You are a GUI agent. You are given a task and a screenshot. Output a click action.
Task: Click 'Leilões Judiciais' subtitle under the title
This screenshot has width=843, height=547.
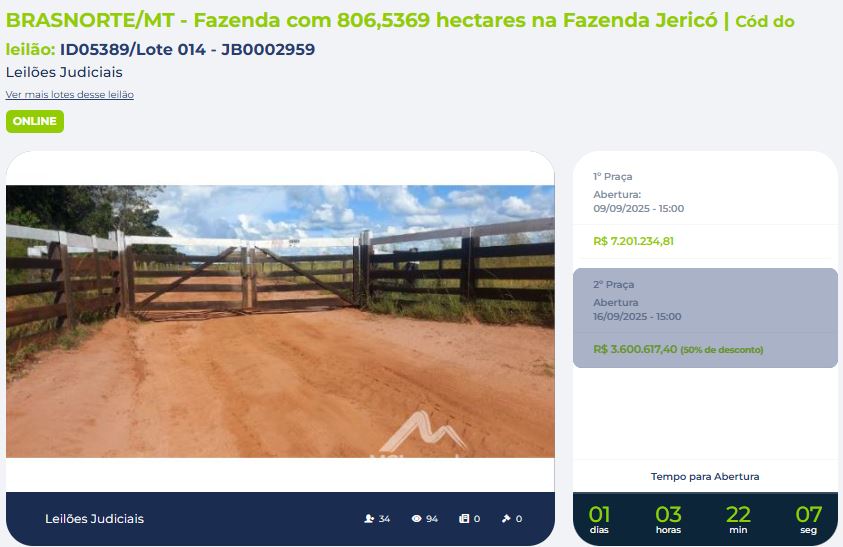(64, 72)
